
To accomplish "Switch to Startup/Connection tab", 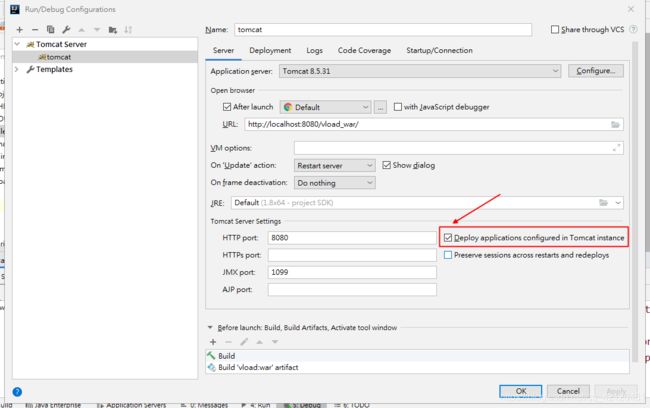I will pyautogui.click(x=439, y=51).
